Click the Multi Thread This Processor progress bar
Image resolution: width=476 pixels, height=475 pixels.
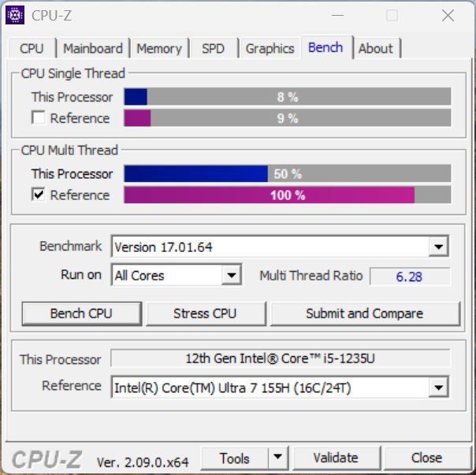point(288,173)
